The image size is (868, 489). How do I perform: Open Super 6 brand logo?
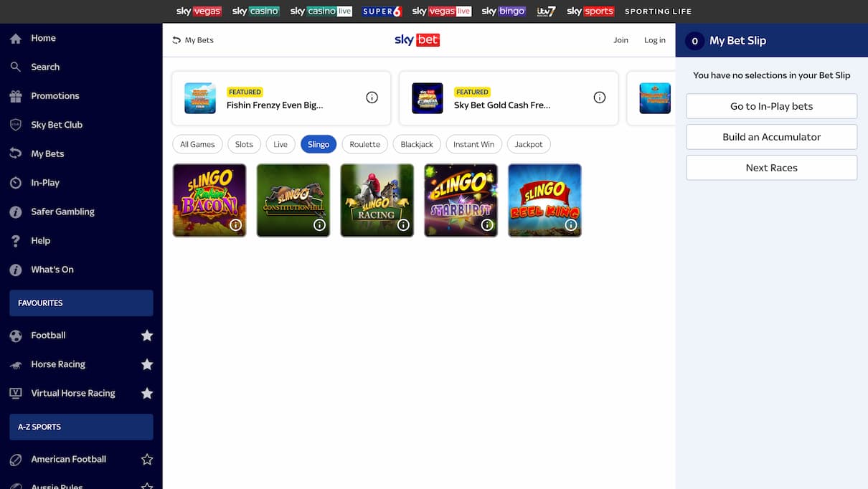point(382,11)
